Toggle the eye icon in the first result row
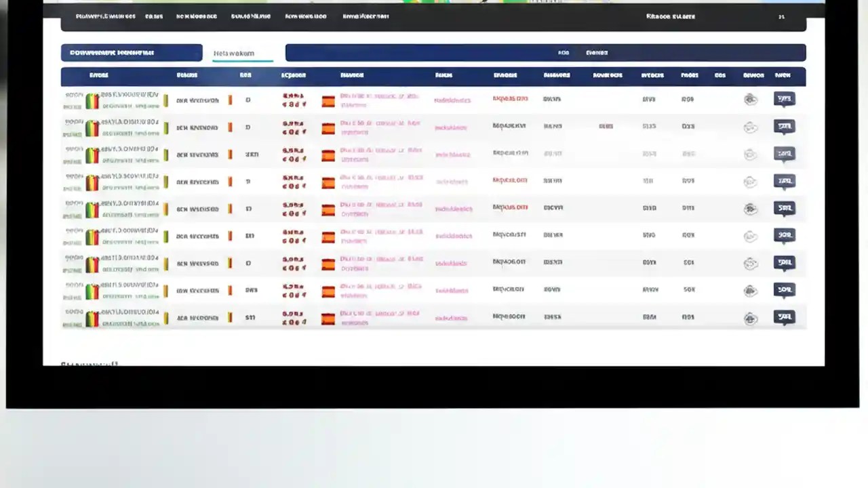This screenshot has height=488, width=868. 750,99
